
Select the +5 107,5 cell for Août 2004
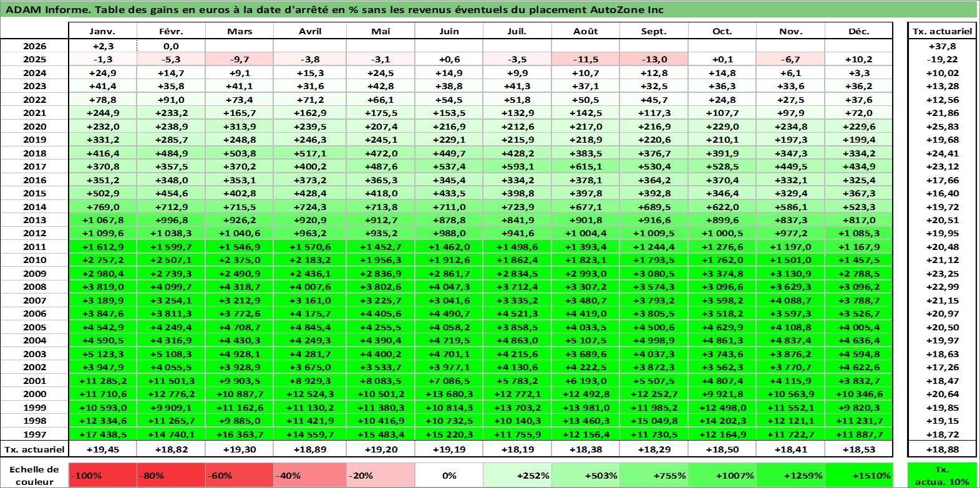[586, 340]
